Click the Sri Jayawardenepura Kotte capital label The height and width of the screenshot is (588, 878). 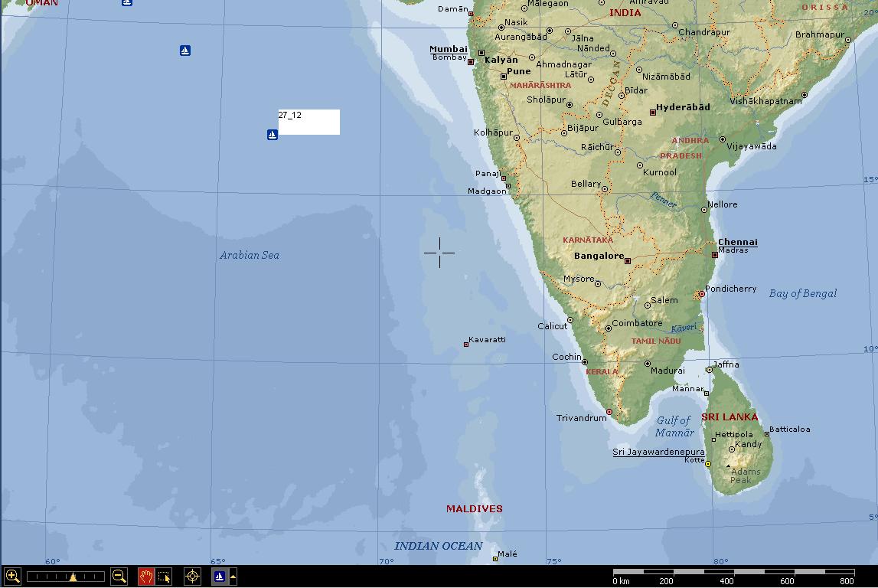coord(658,452)
